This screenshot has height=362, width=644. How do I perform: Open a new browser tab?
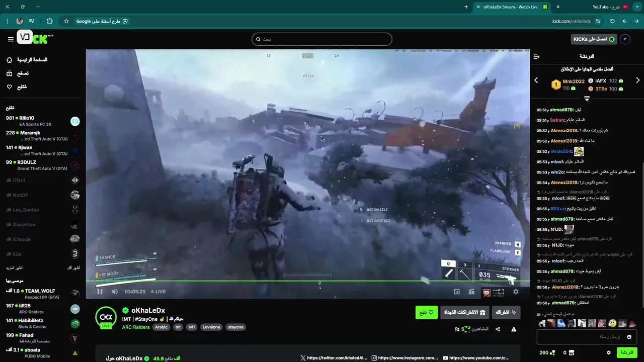(x=466, y=7)
